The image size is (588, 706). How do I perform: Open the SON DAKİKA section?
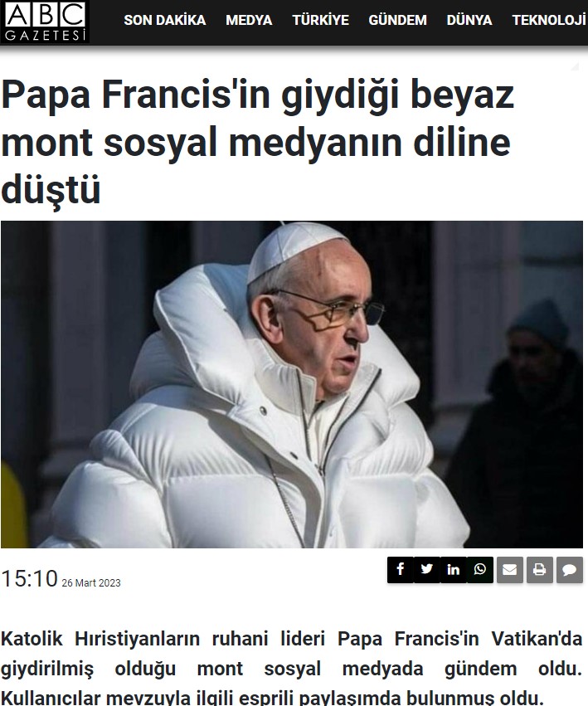point(165,20)
